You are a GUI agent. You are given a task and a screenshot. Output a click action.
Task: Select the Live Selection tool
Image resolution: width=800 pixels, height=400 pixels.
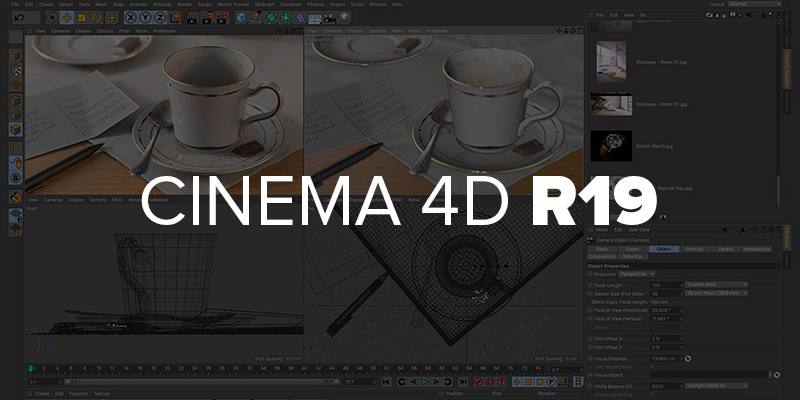(x=52, y=18)
